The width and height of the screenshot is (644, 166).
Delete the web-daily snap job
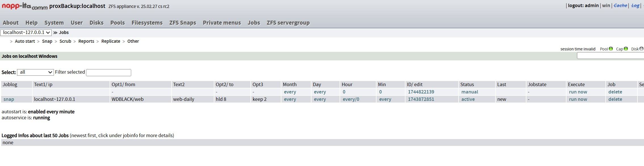(615, 99)
